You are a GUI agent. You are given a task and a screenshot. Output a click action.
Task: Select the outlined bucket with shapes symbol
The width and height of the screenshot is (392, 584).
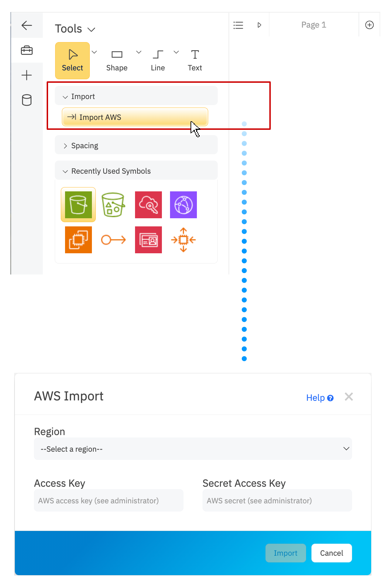pos(113,205)
